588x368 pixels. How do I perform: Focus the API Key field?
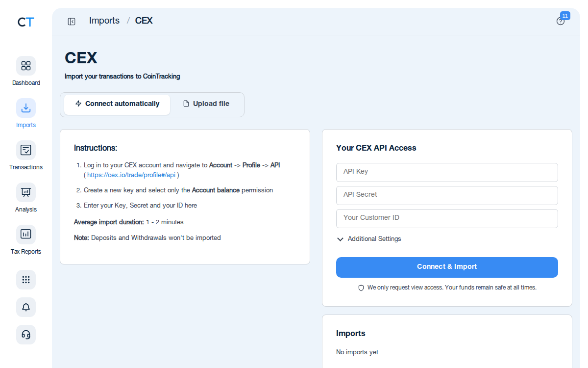[447, 172]
